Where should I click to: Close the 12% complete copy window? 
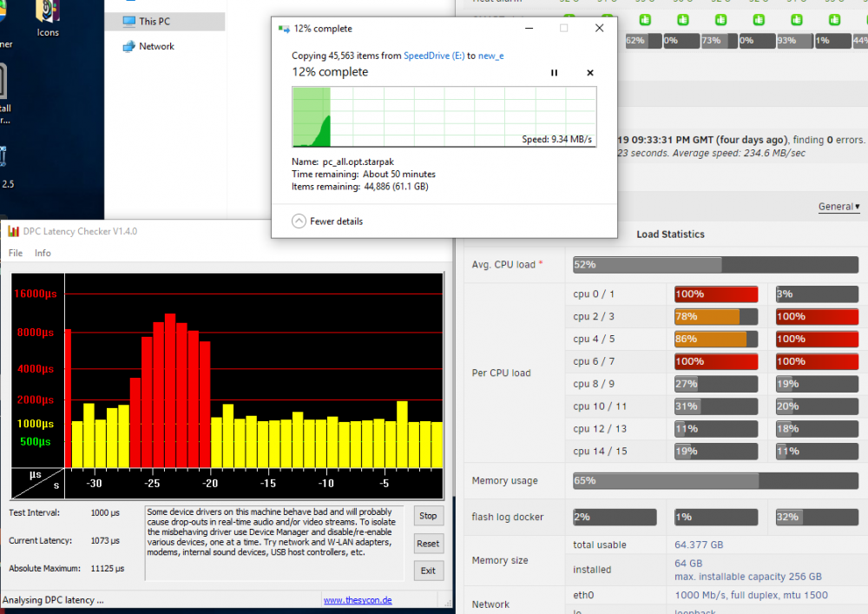pyautogui.click(x=599, y=29)
